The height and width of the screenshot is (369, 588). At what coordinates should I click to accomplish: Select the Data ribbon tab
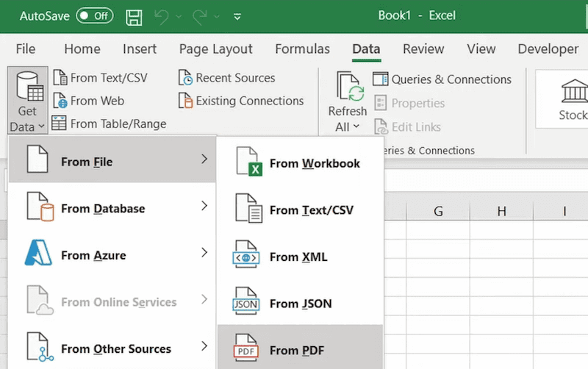click(366, 49)
